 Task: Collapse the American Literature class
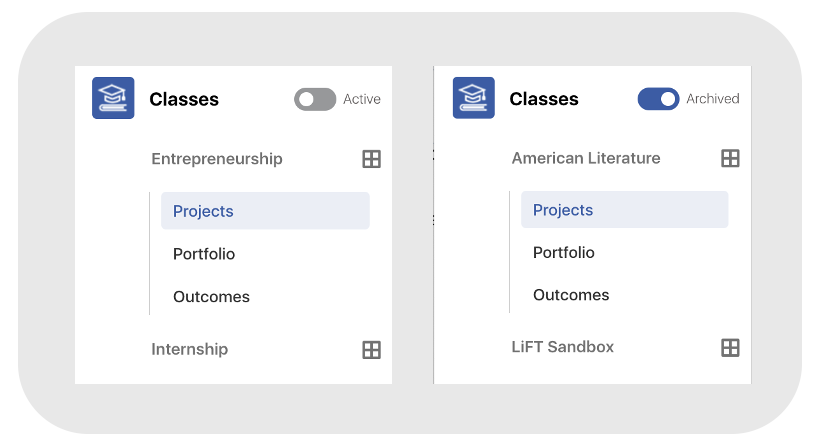coord(586,158)
